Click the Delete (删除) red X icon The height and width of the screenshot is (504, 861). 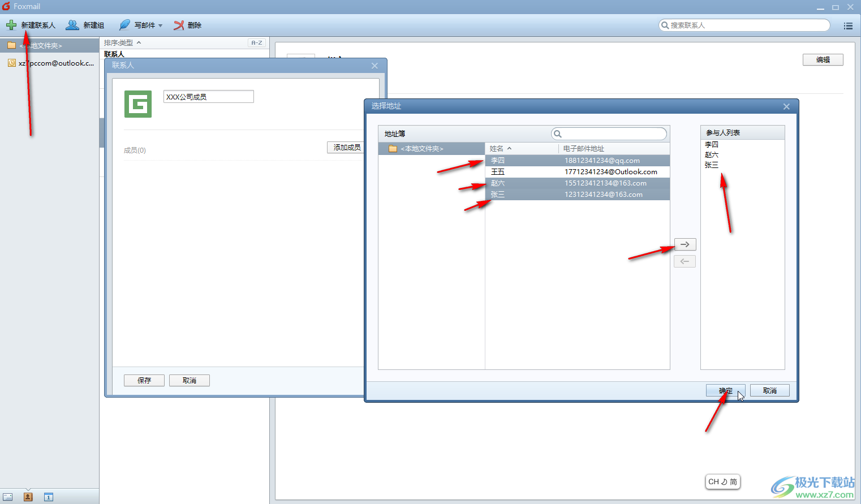(179, 25)
